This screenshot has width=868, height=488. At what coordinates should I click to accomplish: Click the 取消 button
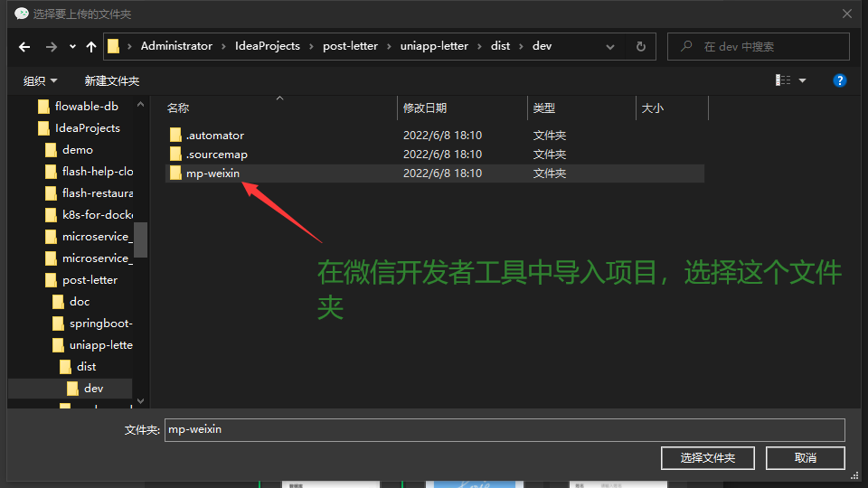tap(806, 458)
